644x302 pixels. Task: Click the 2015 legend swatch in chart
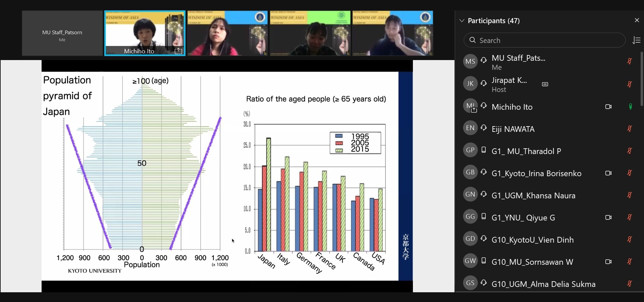[x=339, y=150]
